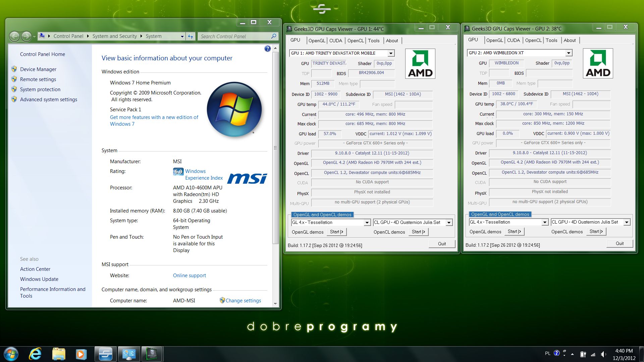Open the volume speaker tray icon
The height and width of the screenshot is (362, 644).
[603, 354]
